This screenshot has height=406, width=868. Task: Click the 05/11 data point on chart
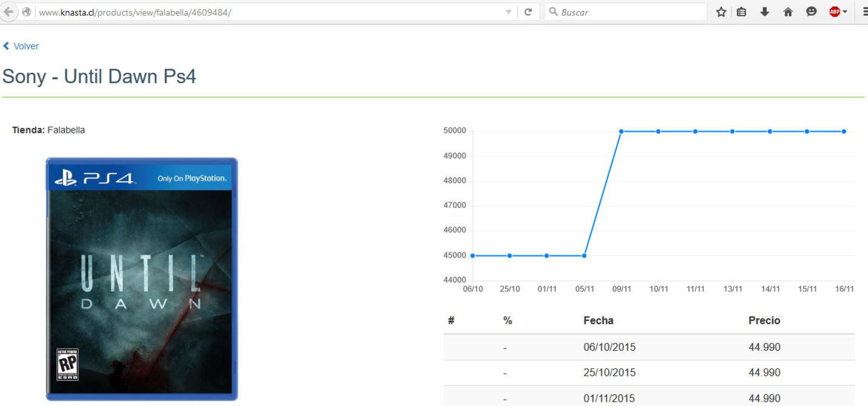(x=584, y=256)
